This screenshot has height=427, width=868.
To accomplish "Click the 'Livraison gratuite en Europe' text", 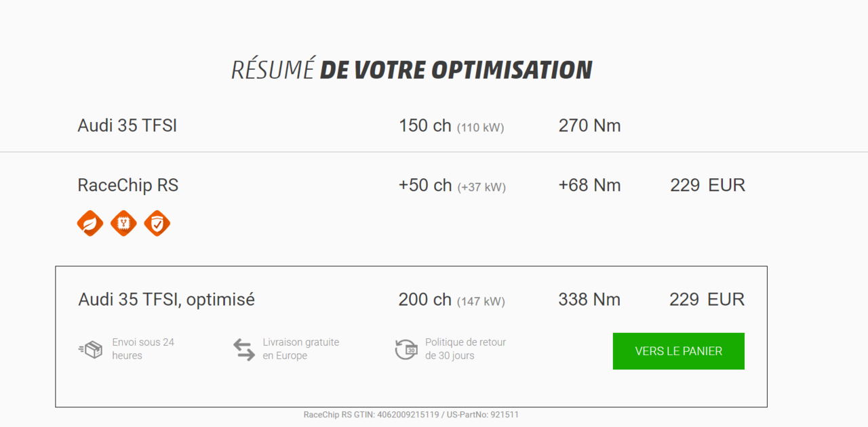I will [300, 349].
